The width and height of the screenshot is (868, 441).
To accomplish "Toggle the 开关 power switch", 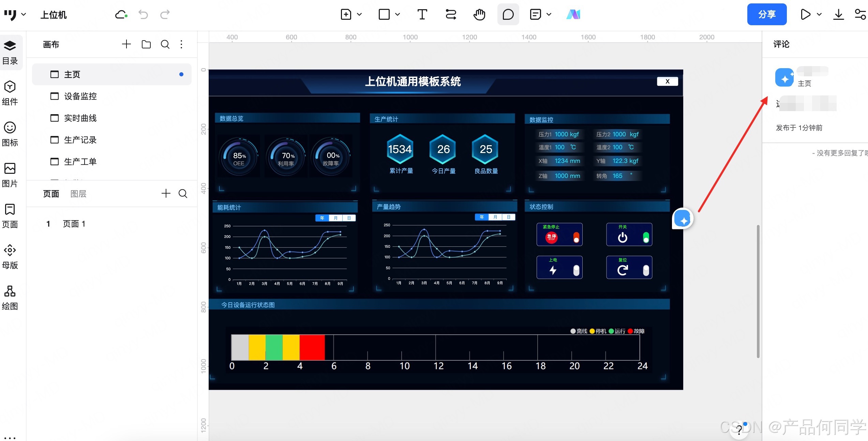I will [646, 237].
